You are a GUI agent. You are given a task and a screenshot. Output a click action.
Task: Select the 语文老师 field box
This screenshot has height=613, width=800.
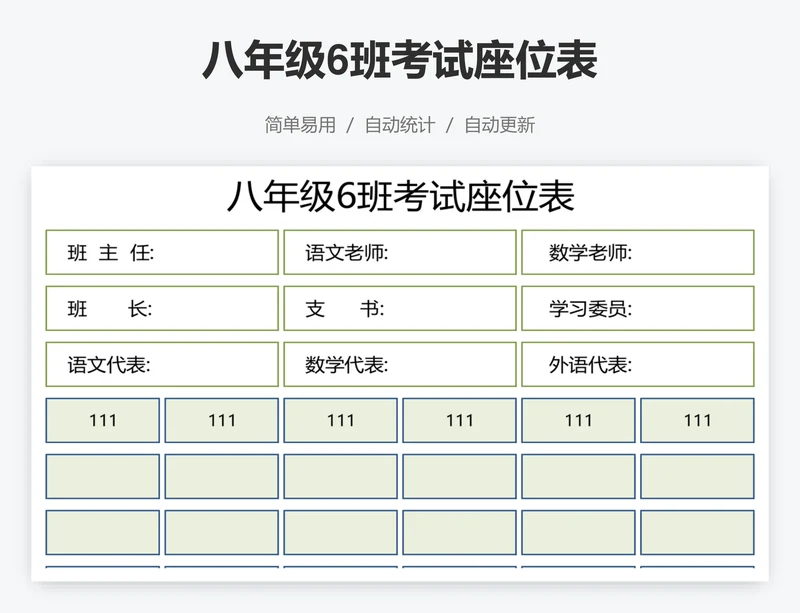[x=400, y=252]
